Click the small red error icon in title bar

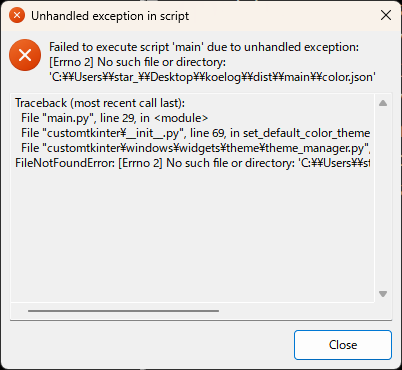pyautogui.click(x=17, y=16)
